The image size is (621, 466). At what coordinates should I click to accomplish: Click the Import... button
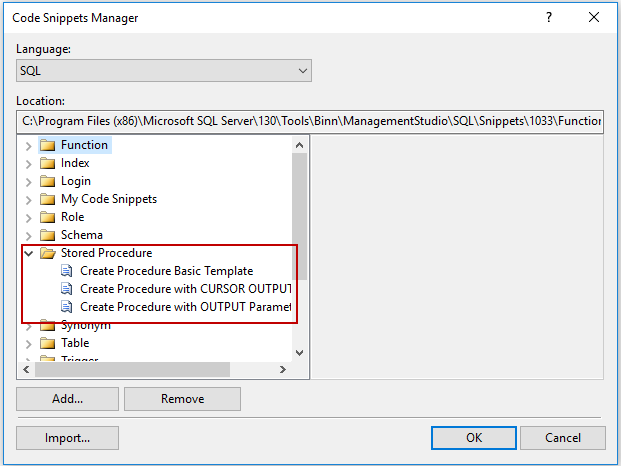(67, 438)
